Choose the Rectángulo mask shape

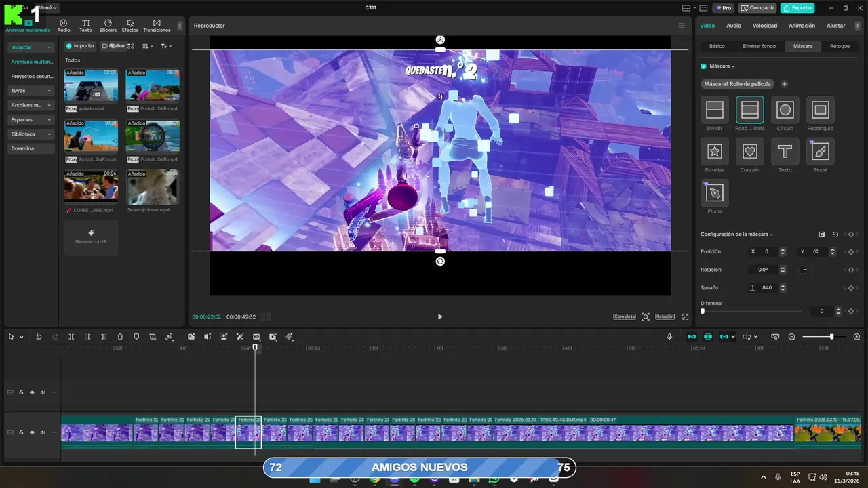pyautogui.click(x=821, y=110)
